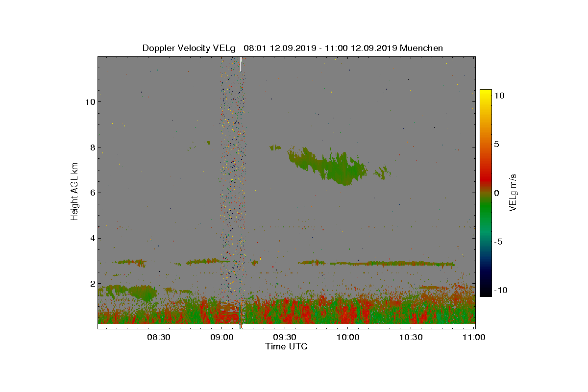Click the 08:30 time tick label

(158, 337)
